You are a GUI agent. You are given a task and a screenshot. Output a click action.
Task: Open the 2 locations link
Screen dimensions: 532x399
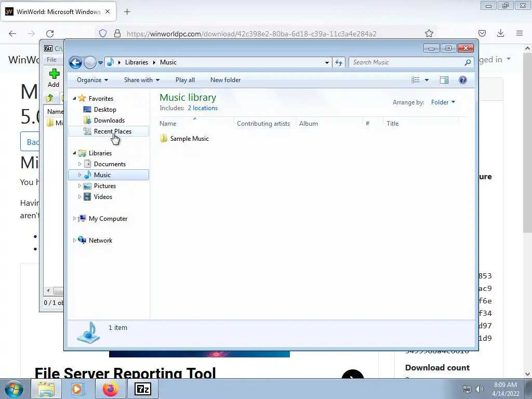[203, 108]
